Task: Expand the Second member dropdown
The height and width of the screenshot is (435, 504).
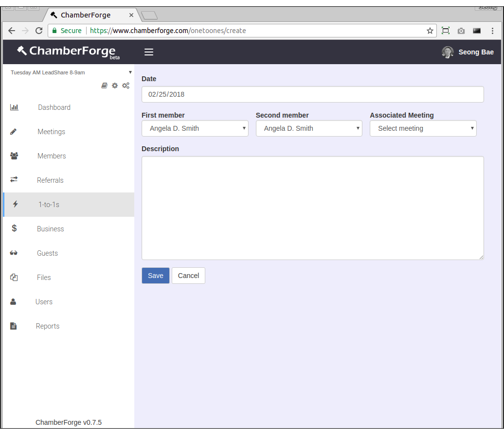Action: (309, 128)
